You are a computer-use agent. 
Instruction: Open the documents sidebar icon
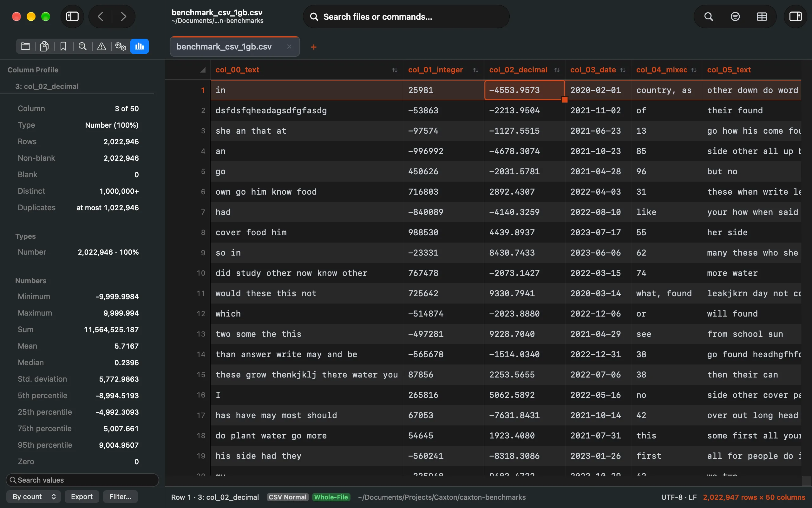pos(44,46)
